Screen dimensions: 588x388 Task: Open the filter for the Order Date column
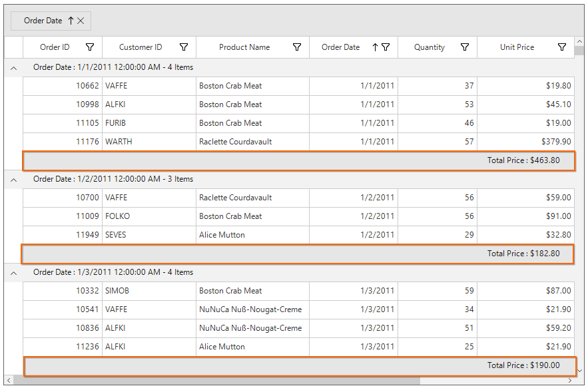point(386,47)
